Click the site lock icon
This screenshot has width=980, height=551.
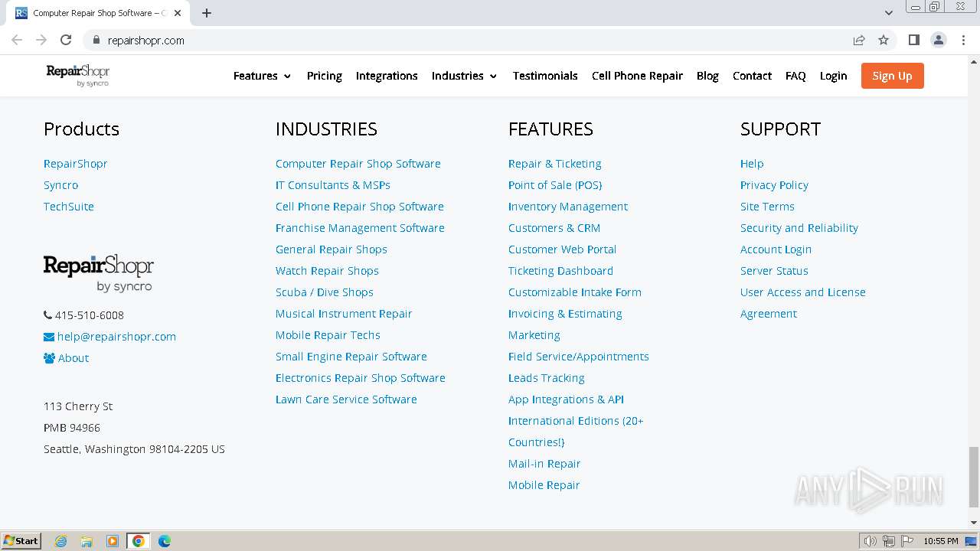click(x=96, y=40)
